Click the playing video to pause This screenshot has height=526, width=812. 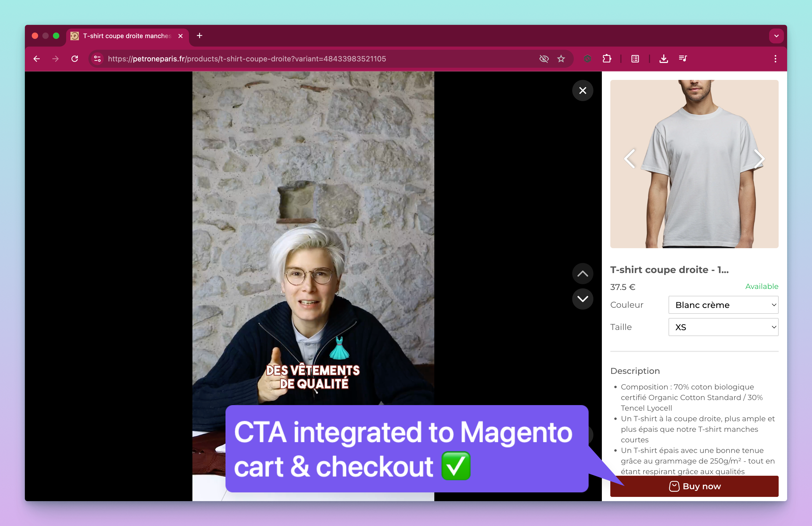pyautogui.click(x=313, y=239)
